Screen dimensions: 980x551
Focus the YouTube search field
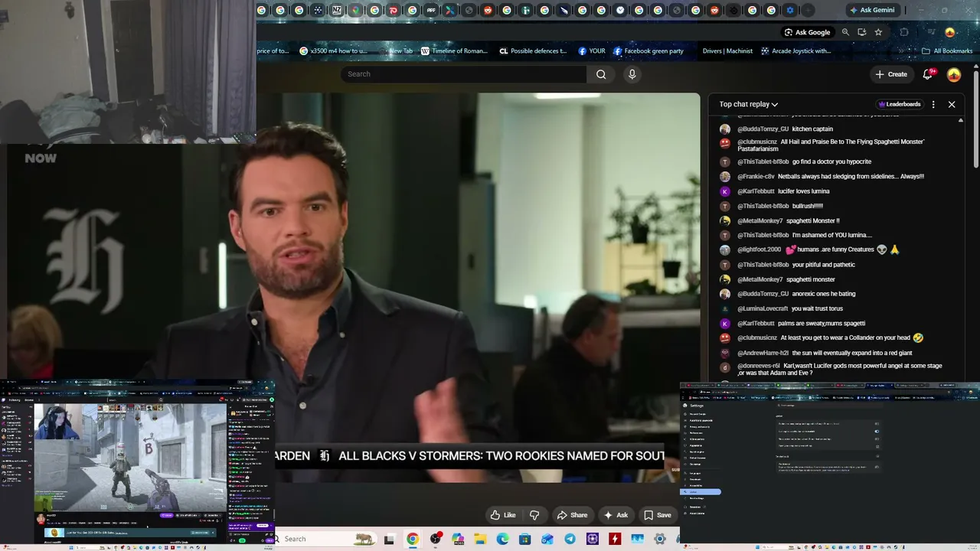(x=463, y=74)
